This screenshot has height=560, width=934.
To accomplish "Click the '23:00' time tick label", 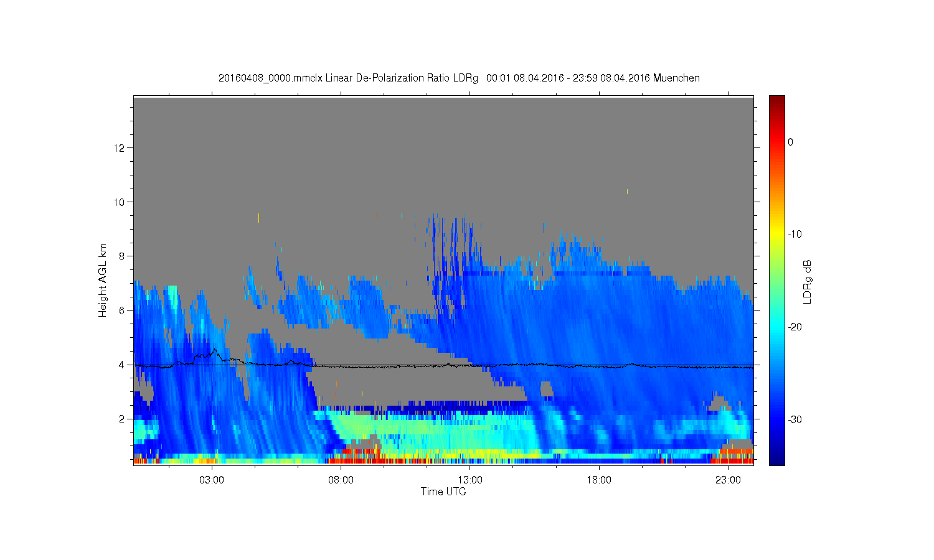I will pyautogui.click(x=728, y=480).
